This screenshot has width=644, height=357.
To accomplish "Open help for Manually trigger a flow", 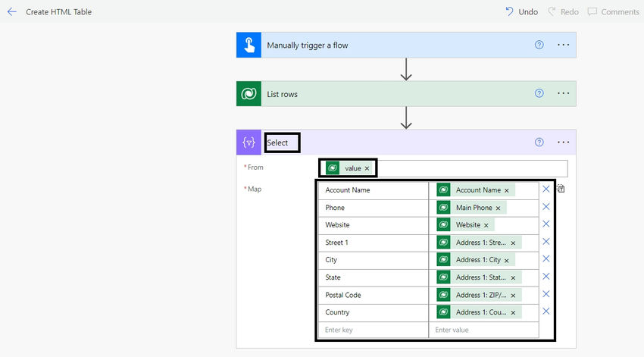I will tap(539, 45).
